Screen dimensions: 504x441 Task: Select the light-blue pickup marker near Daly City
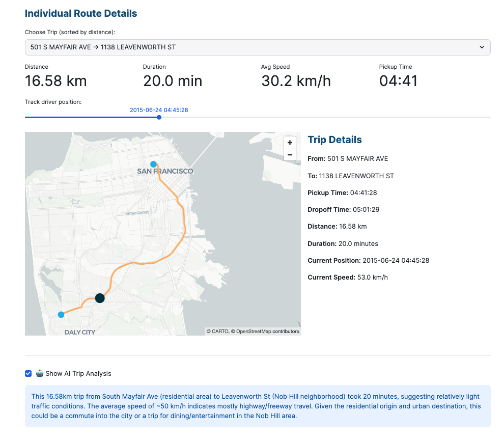61,315
